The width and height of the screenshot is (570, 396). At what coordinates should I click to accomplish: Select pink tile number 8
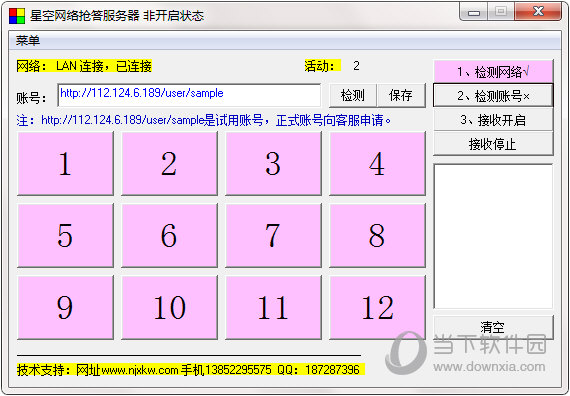pyautogui.click(x=377, y=235)
